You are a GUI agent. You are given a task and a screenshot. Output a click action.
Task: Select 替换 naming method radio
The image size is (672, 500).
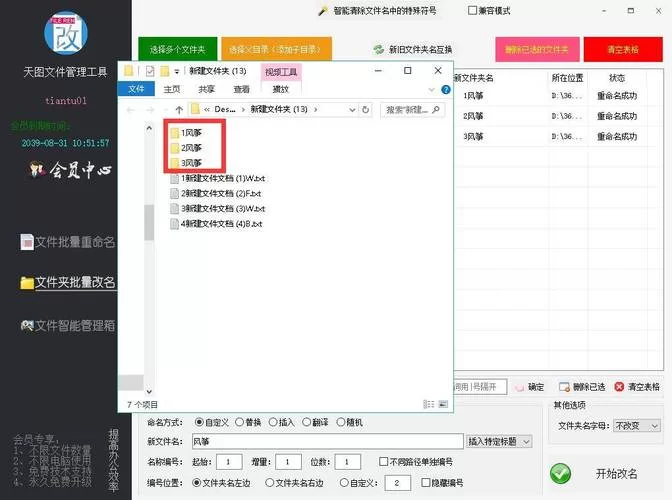pyautogui.click(x=240, y=422)
